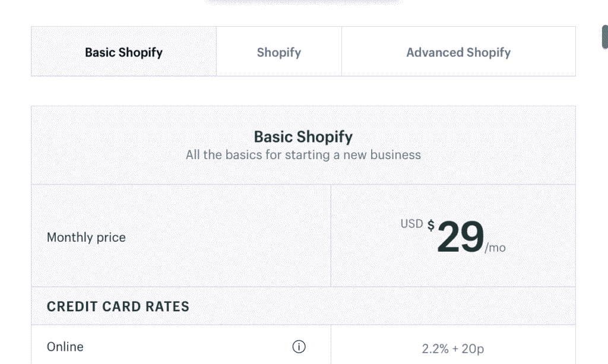Click the USD currency label
This screenshot has height=364, width=608.
point(411,224)
